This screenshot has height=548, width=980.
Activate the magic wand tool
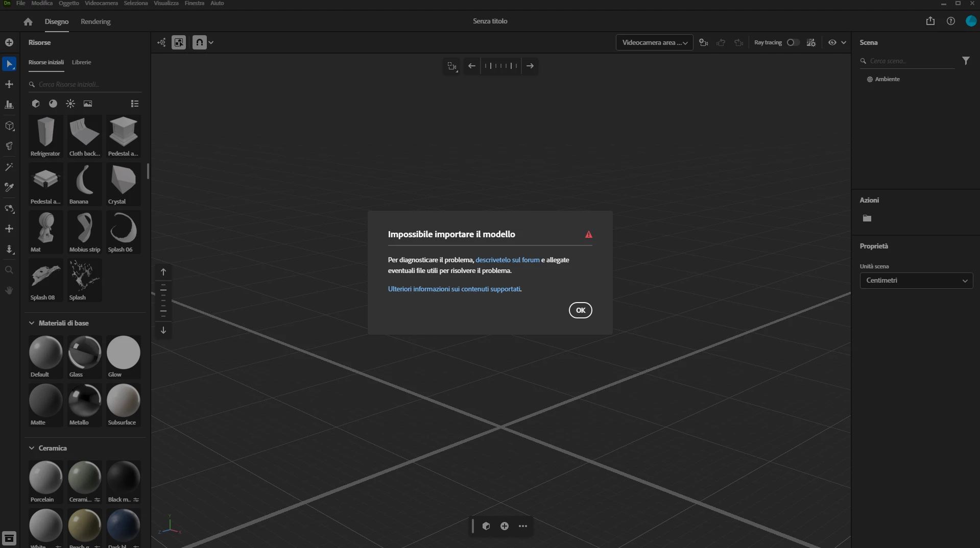(9, 167)
